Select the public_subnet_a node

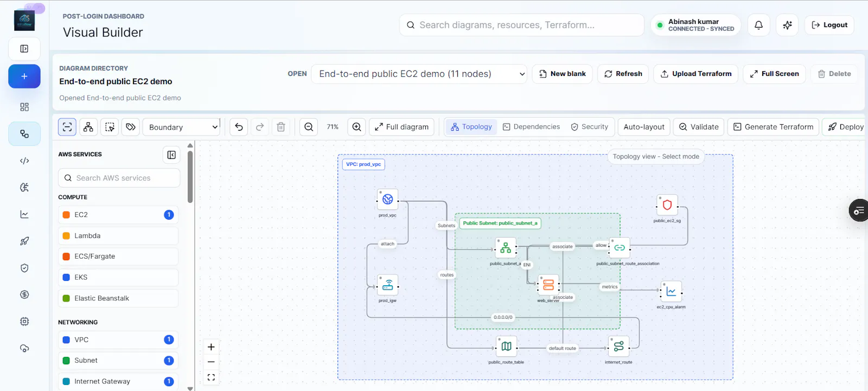(x=506, y=248)
